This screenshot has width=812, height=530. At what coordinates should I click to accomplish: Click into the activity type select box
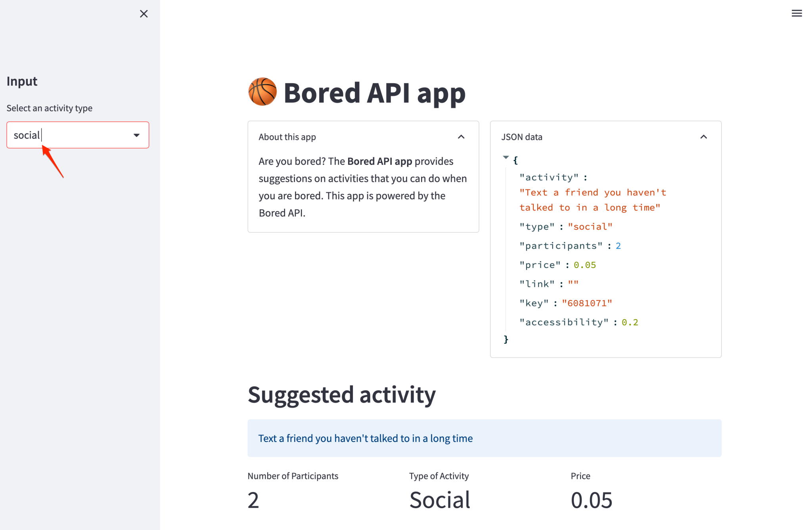(71, 135)
